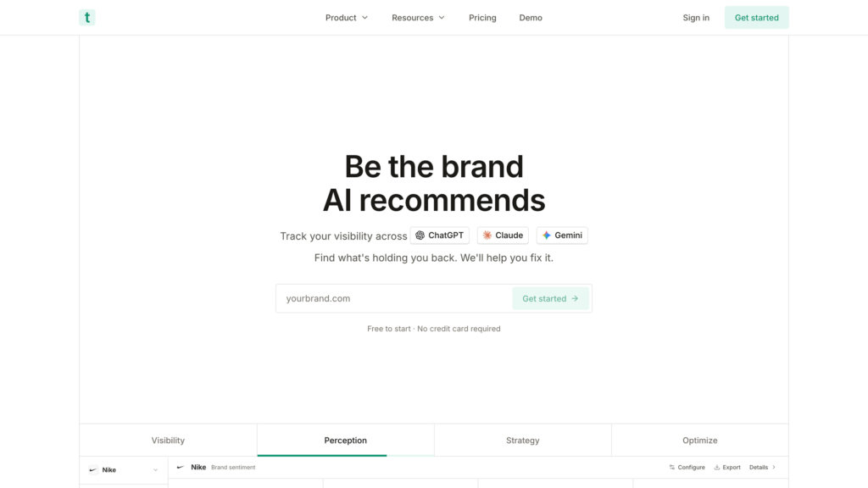Go to the Demo page
The height and width of the screenshot is (488, 868).
531,18
